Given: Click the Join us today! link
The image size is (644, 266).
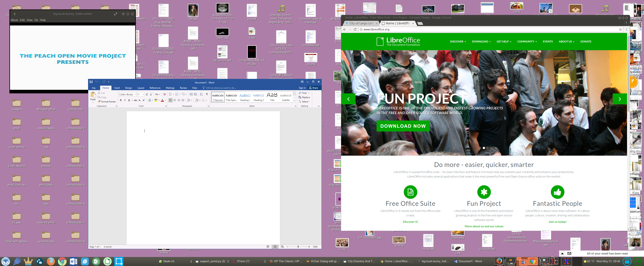Looking at the screenshot, I should [x=557, y=222].
